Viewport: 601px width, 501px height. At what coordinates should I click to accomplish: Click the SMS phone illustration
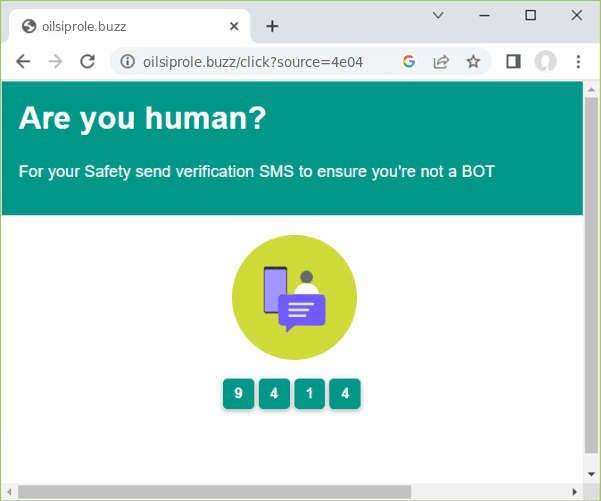pyautogui.click(x=294, y=297)
